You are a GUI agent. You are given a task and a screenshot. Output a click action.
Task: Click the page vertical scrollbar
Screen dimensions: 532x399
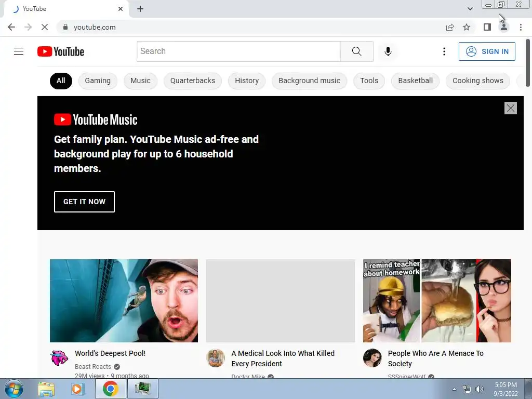click(528, 63)
